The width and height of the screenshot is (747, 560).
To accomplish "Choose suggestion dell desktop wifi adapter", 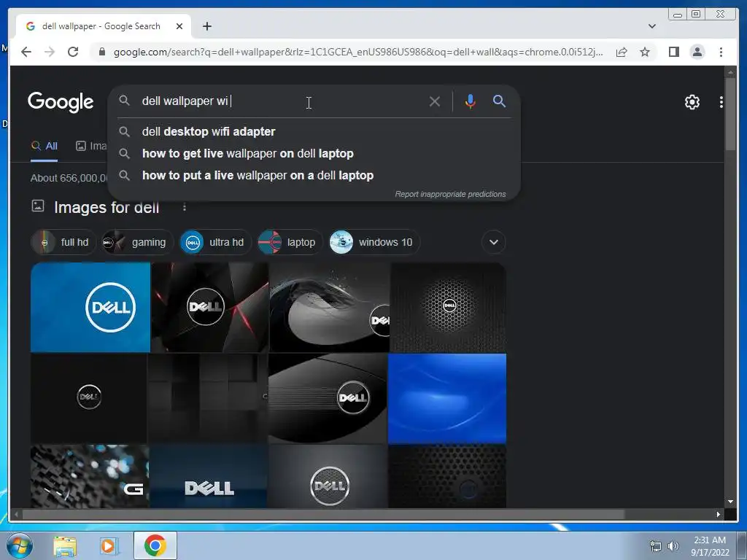I will (x=314, y=131).
